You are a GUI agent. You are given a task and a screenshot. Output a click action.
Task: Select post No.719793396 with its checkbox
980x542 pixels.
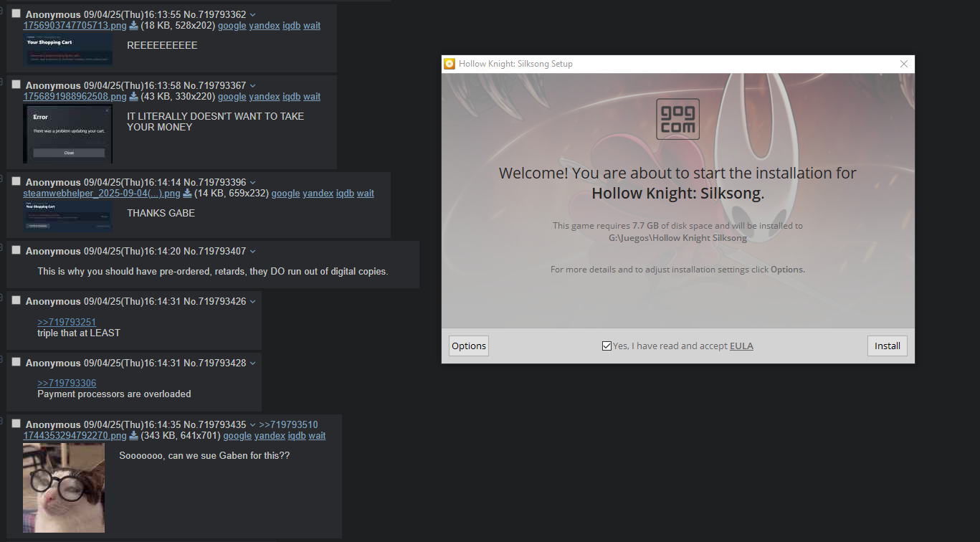point(16,181)
